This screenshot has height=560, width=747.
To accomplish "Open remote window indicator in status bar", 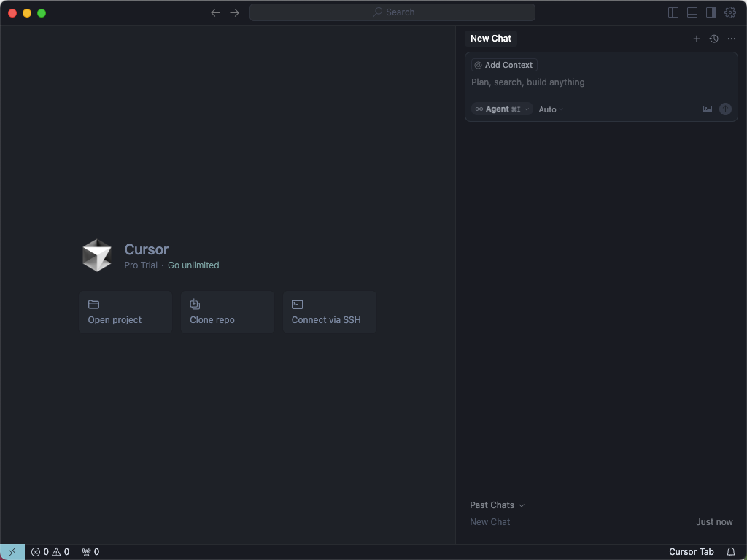I will pos(12,552).
